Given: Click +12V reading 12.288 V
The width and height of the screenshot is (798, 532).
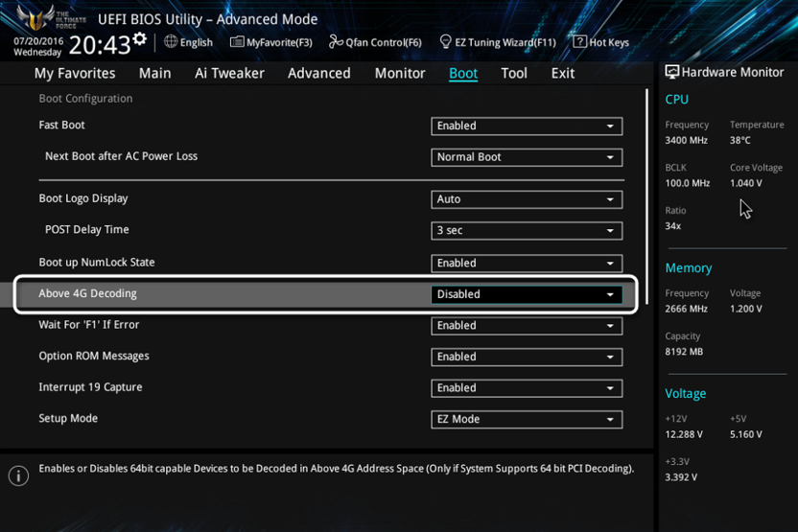Looking at the screenshot, I should [684, 434].
